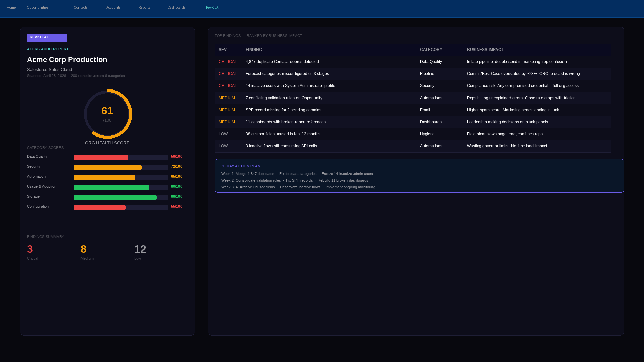Click the 55/100 score value
The width and height of the screenshot is (644, 362).
point(177,206)
